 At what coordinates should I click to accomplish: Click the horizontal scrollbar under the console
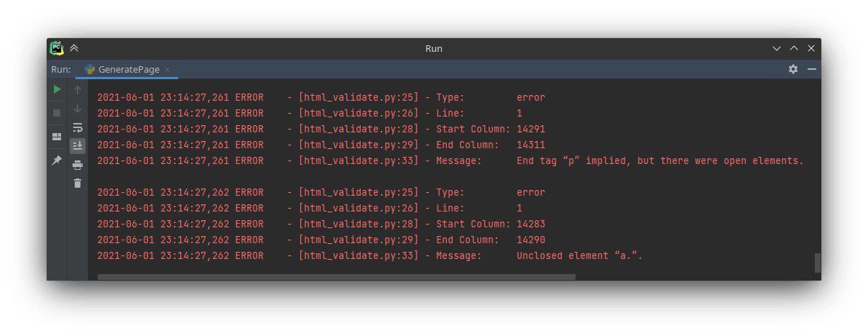(x=336, y=276)
